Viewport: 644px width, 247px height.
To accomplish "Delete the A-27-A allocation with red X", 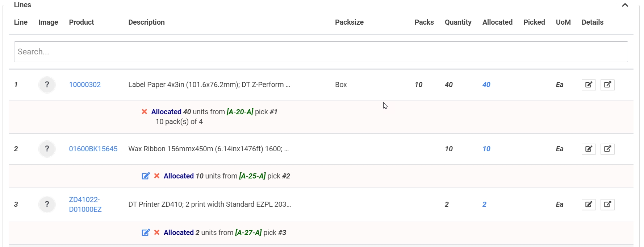I will click(x=157, y=232).
